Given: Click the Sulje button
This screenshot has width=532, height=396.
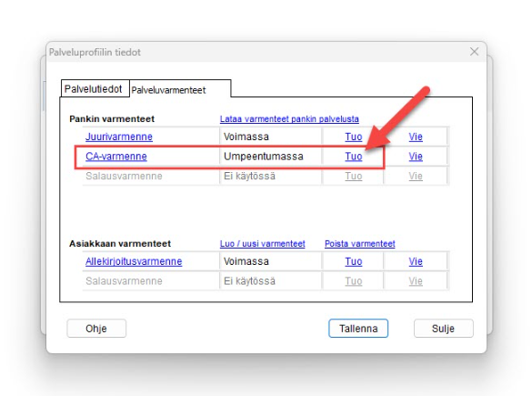Looking at the screenshot, I should 443,329.
